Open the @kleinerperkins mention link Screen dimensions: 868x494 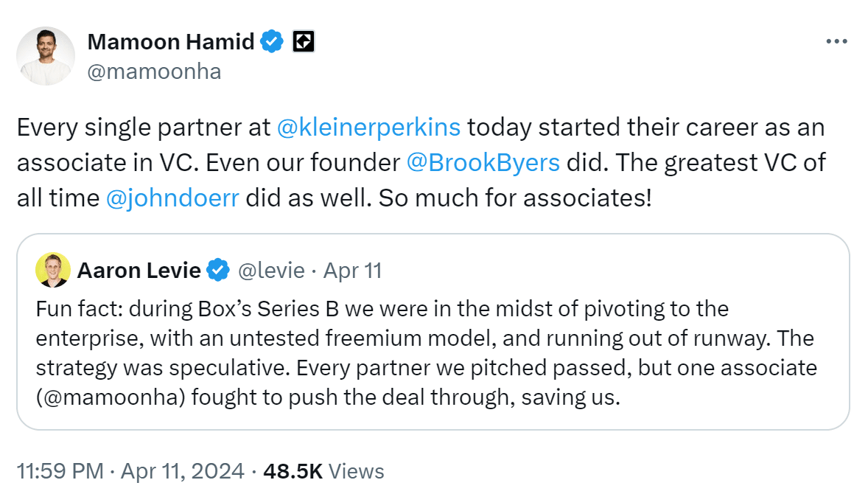click(368, 127)
